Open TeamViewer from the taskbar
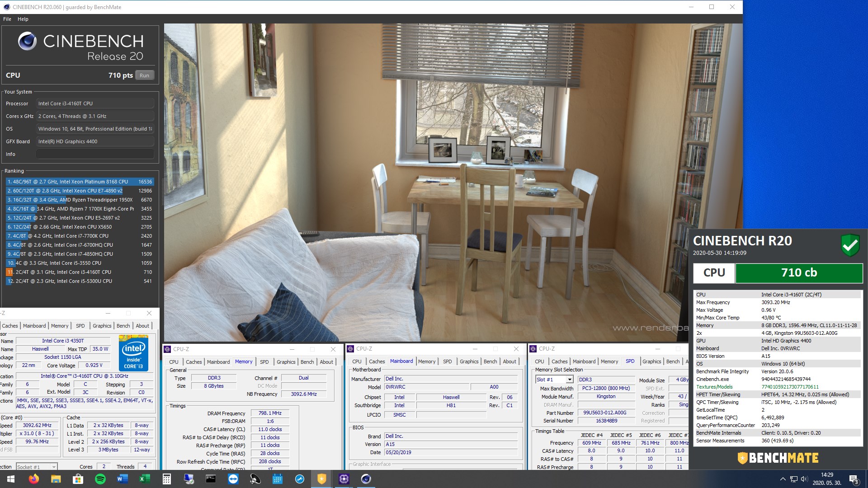 [233, 479]
